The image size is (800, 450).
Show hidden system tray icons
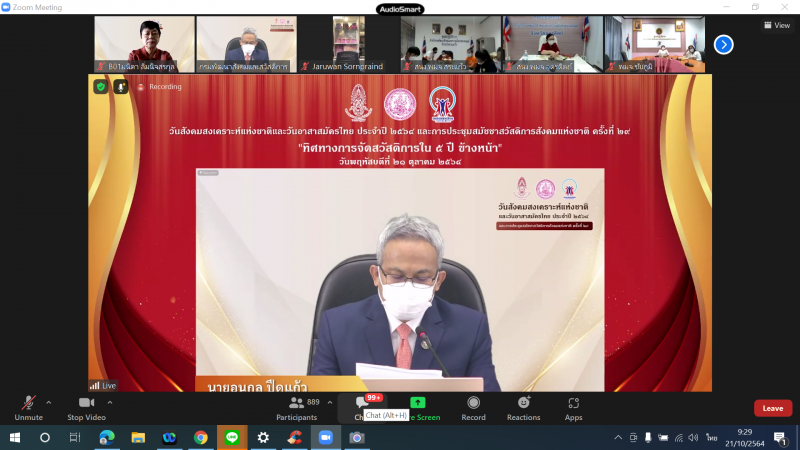[618, 438]
